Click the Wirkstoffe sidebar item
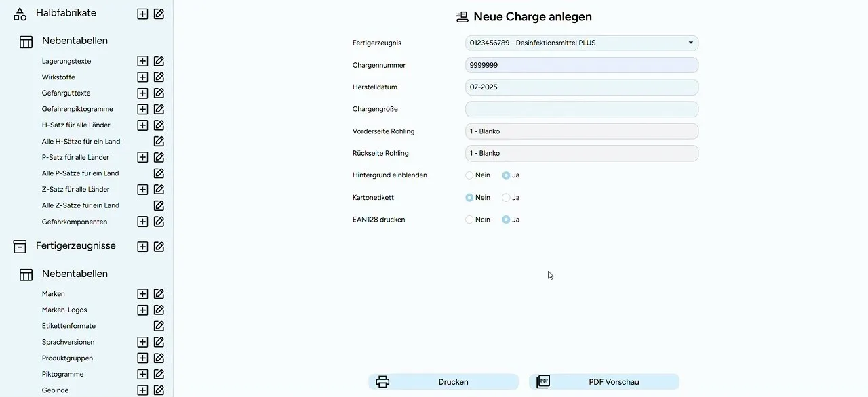Screen dimensions: 868x397 point(58,77)
